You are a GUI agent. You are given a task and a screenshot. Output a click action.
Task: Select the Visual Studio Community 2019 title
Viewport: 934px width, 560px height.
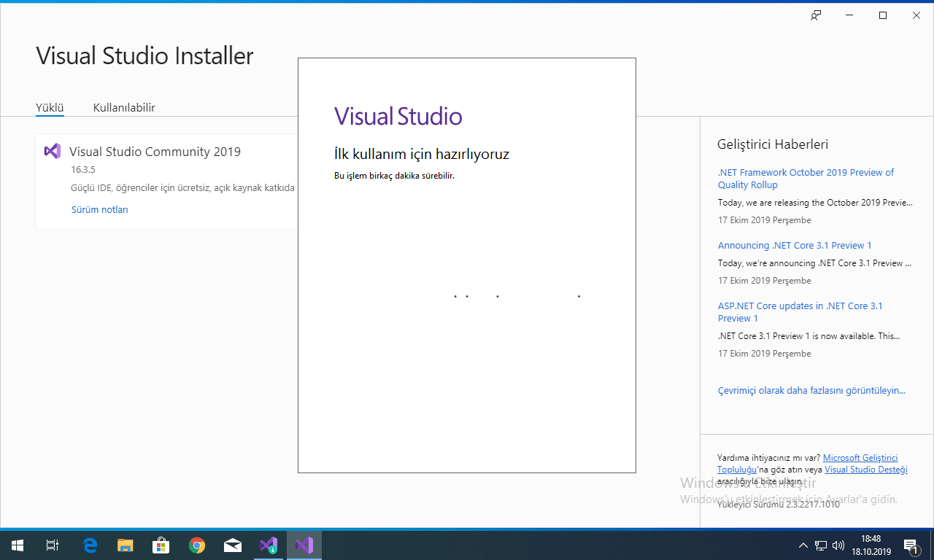click(x=155, y=152)
